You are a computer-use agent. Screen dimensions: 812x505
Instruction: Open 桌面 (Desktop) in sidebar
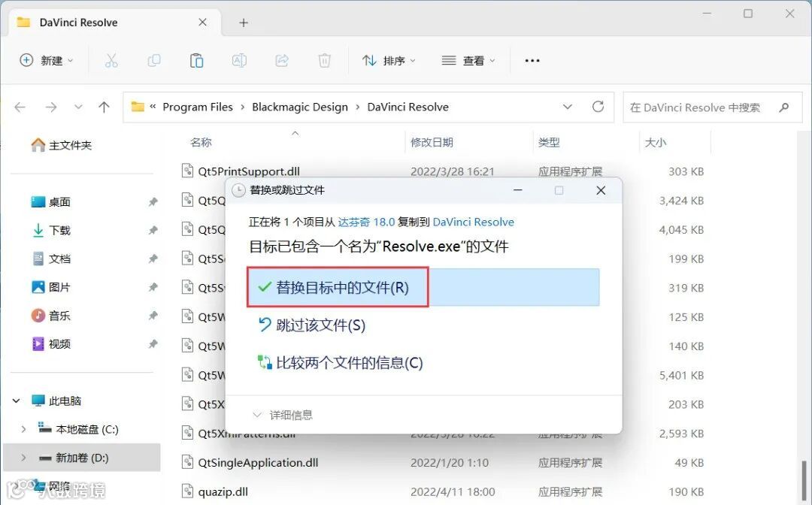coord(51,202)
